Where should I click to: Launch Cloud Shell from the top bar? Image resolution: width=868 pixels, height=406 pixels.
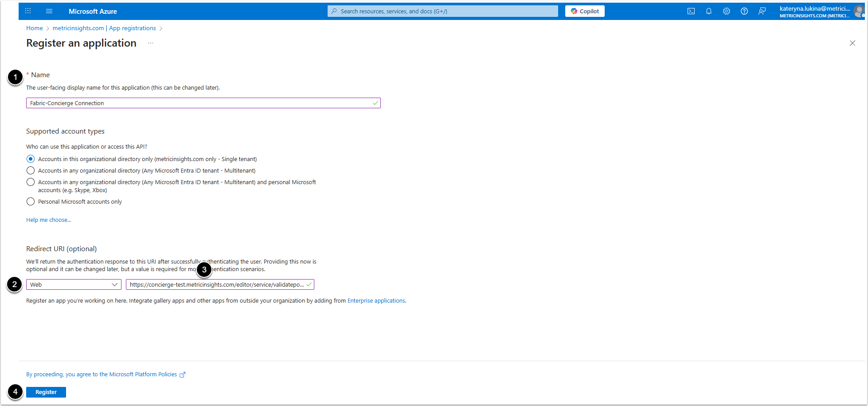pyautogui.click(x=691, y=11)
